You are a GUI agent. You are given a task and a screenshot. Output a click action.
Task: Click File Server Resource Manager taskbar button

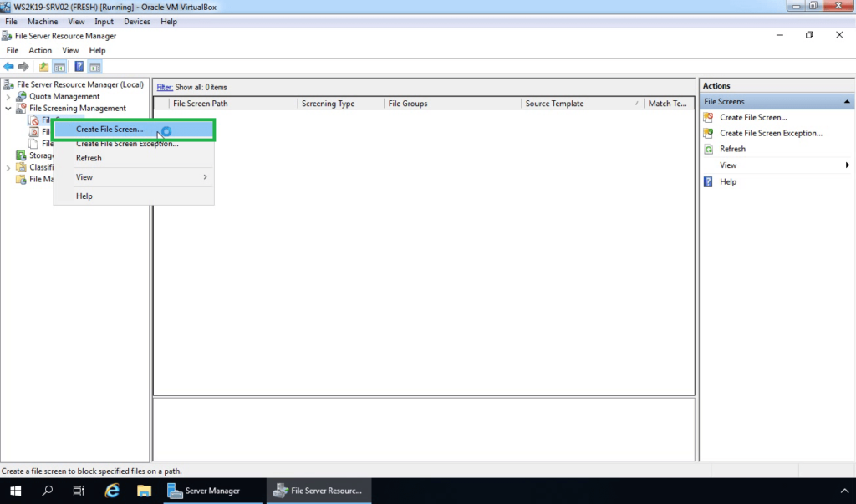(318, 491)
